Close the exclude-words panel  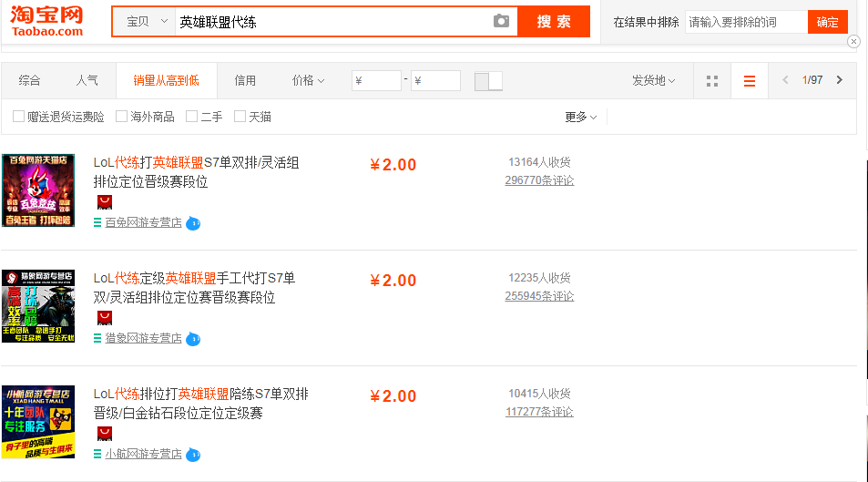pos(853,42)
